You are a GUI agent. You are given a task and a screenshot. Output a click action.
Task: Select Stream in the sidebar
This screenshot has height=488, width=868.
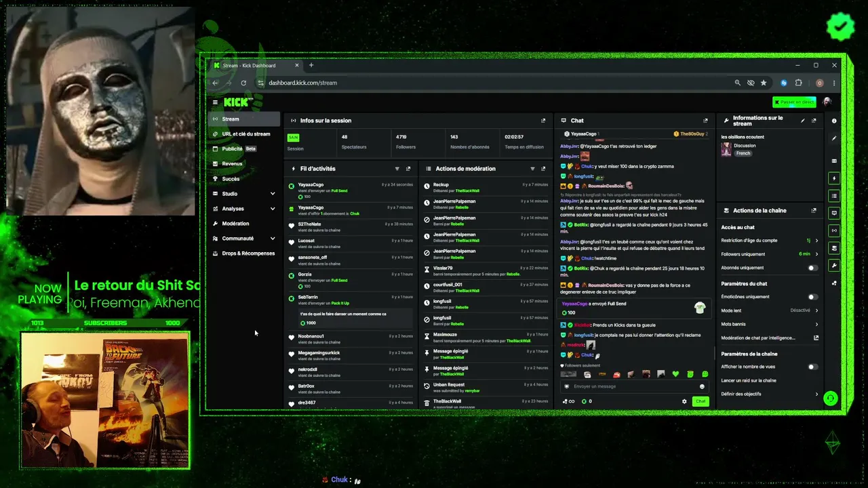pos(244,119)
